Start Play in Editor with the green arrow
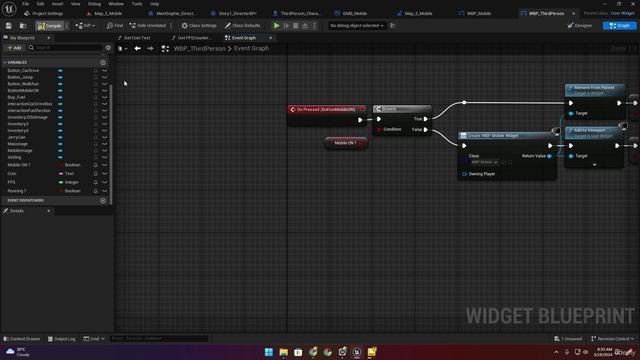 tap(276, 26)
